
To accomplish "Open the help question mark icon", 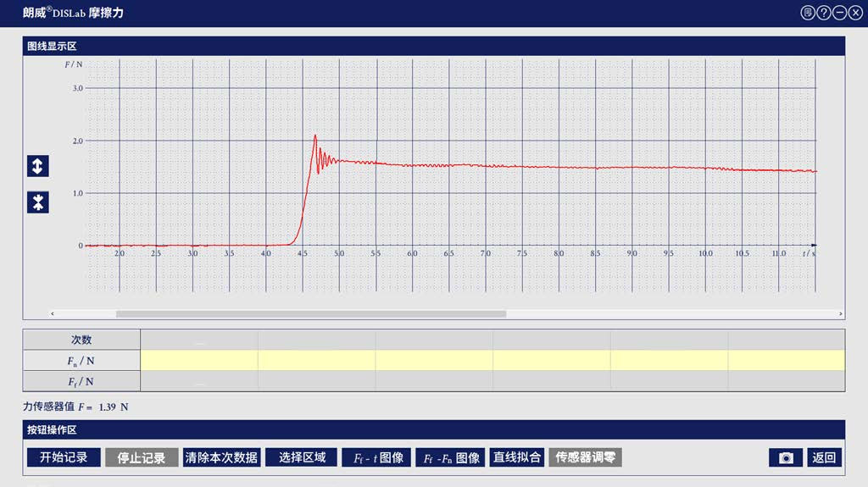I will 823,13.
